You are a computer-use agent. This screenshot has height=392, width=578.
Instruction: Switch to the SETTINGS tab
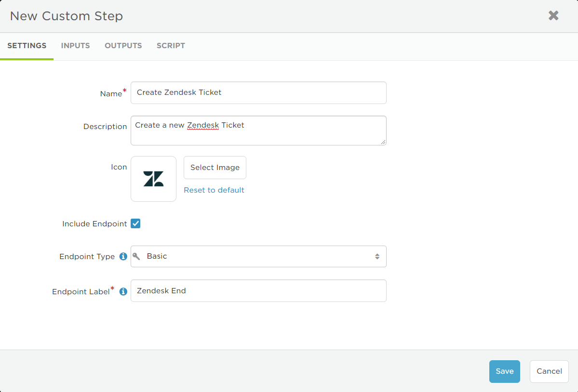point(27,46)
